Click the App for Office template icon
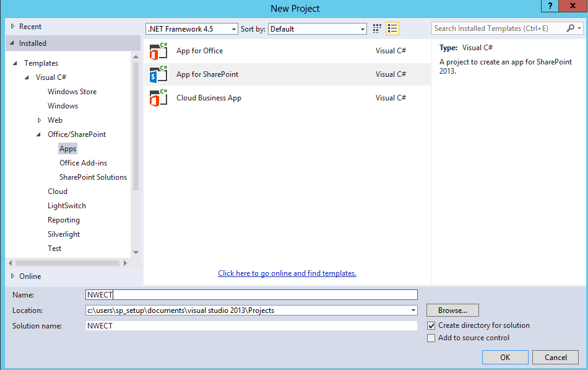Screen dimensions: 588x370 (x=158, y=51)
